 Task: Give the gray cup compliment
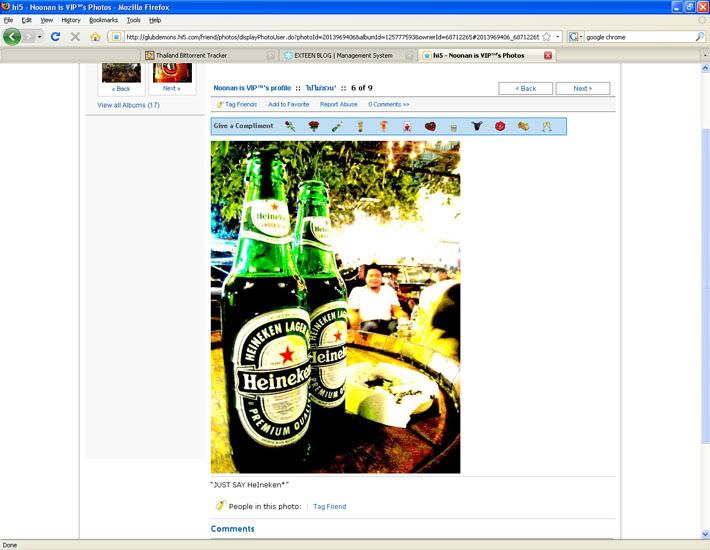tap(453, 128)
